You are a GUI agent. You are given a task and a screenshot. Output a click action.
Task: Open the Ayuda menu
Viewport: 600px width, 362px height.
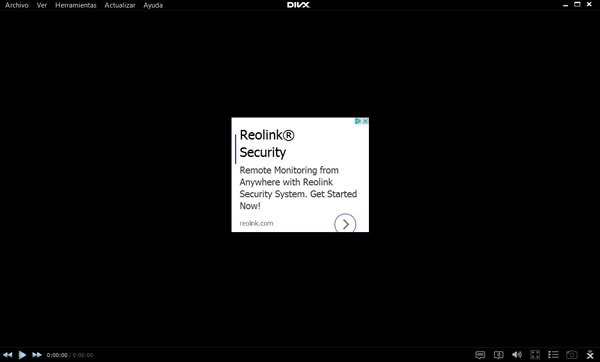153,5
